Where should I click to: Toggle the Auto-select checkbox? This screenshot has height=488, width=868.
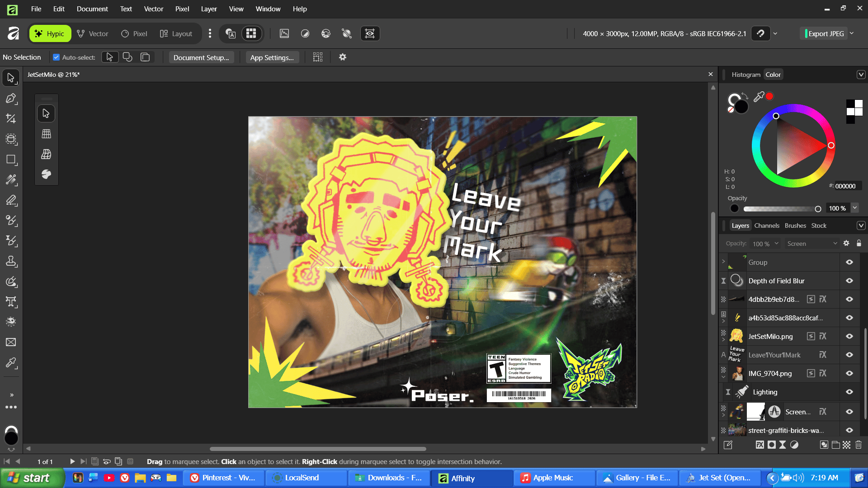(57, 57)
